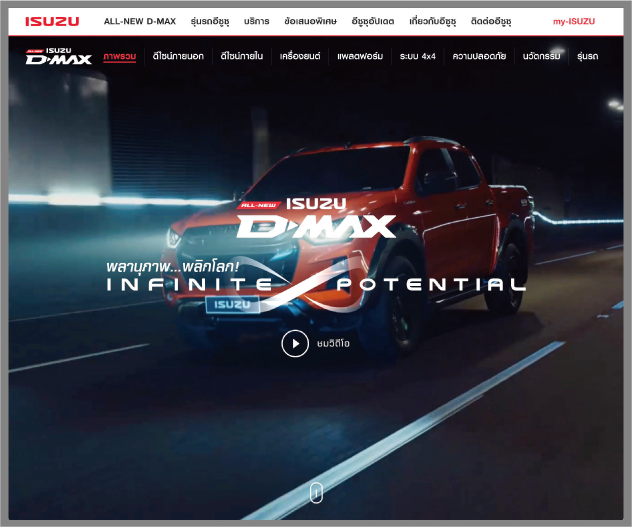Switch to the แพลตฟอร์ม tab
Viewport: 632px width, 527px height.
(x=360, y=56)
